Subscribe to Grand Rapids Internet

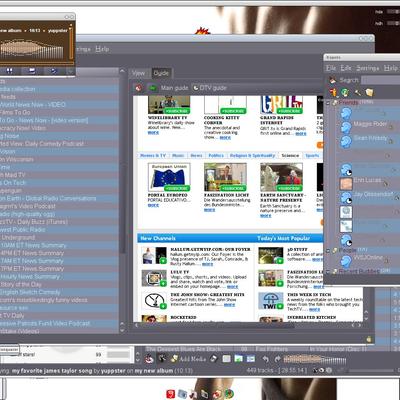289,111
